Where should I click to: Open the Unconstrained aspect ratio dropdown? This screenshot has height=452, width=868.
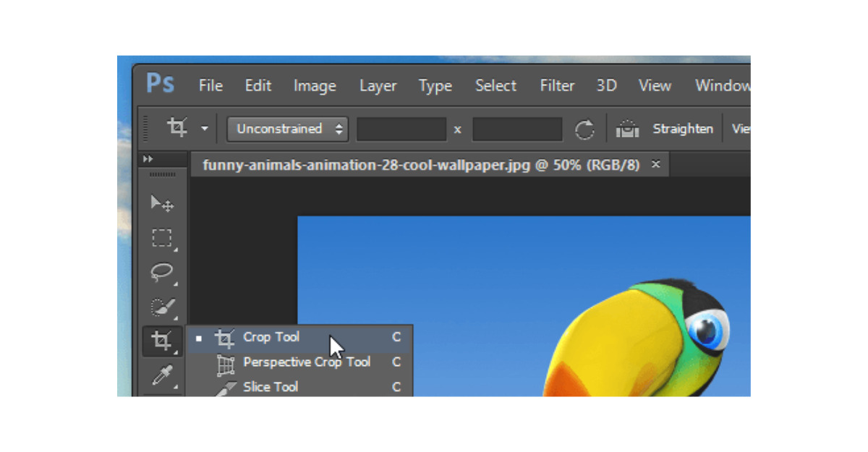[x=287, y=129]
